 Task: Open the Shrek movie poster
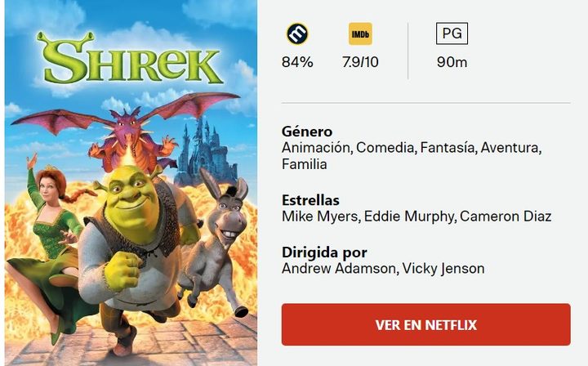point(131,183)
